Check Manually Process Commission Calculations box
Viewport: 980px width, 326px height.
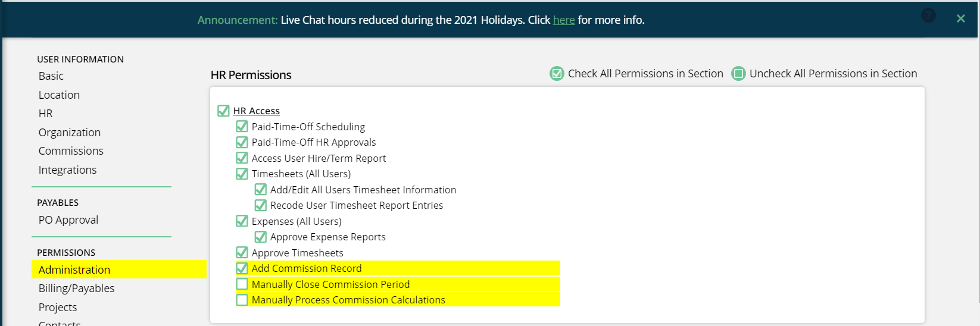[x=242, y=300]
